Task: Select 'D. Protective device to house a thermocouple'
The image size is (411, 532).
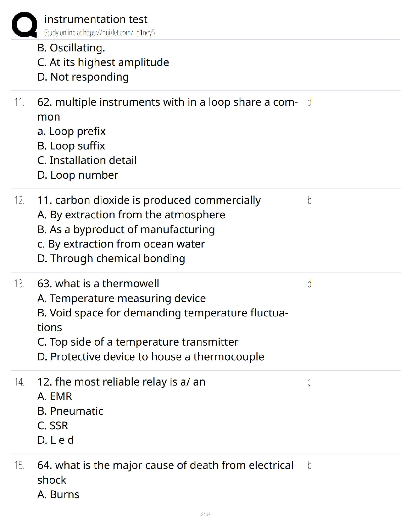Action: point(151,357)
